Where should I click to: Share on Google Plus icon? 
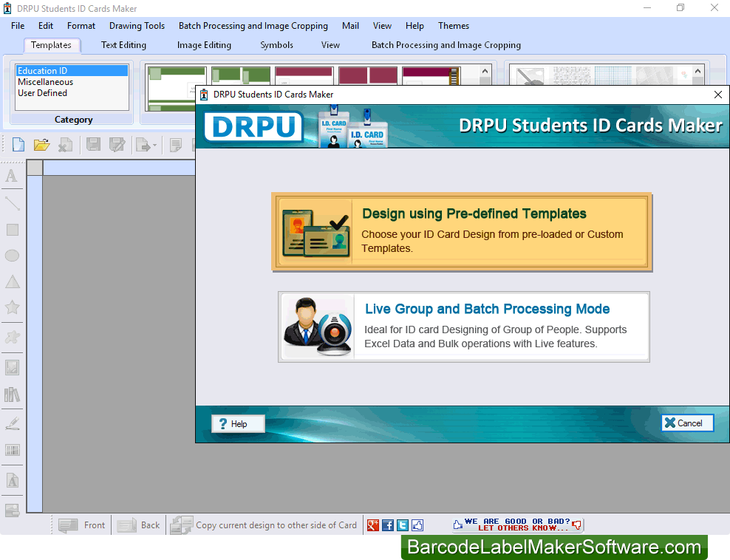point(373,525)
